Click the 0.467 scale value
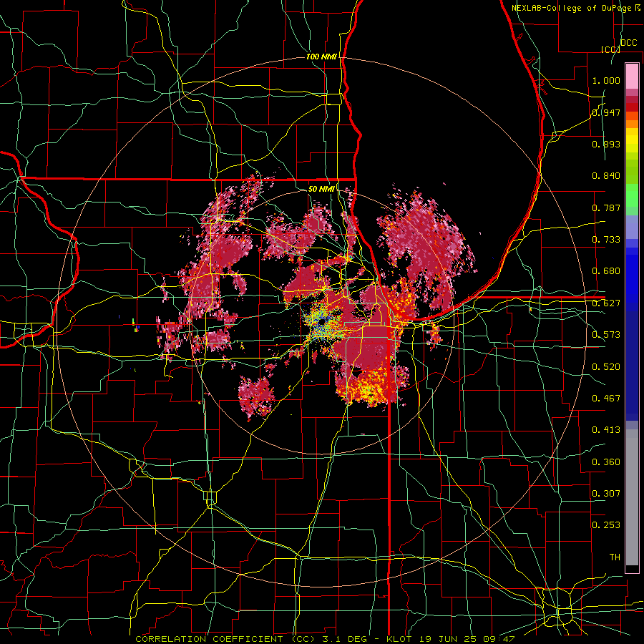Viewport: 644px width, 644px height. (x=606, y=399)
